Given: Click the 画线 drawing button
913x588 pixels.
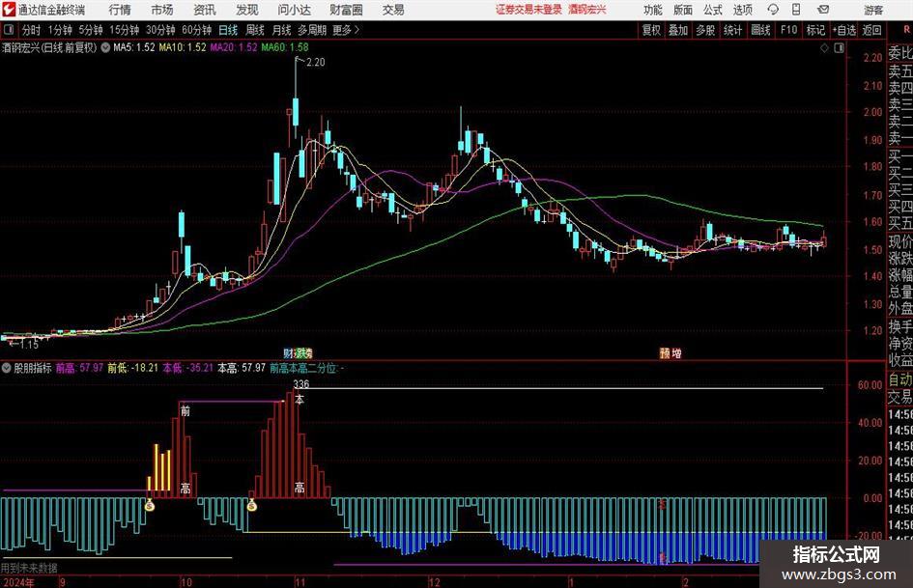Looking at the screenshot, I should click(x=761, y=30).
